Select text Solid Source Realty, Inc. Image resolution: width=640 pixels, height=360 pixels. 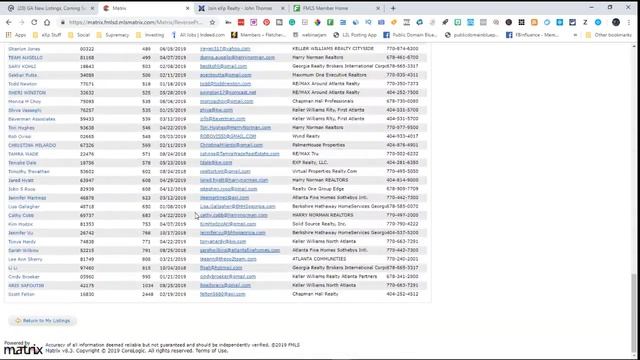point(319,224)
